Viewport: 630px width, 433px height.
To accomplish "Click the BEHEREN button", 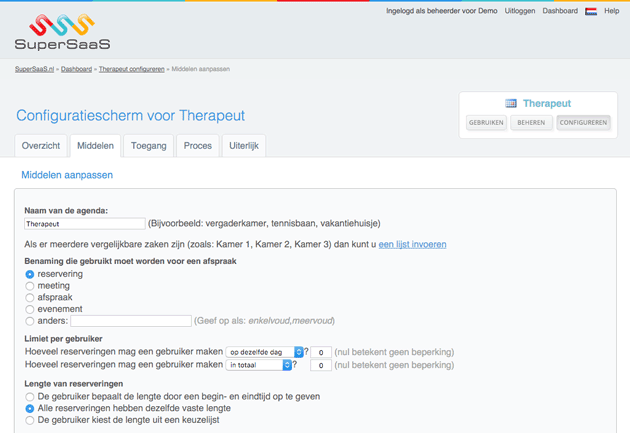I will (x=531, y=123).
